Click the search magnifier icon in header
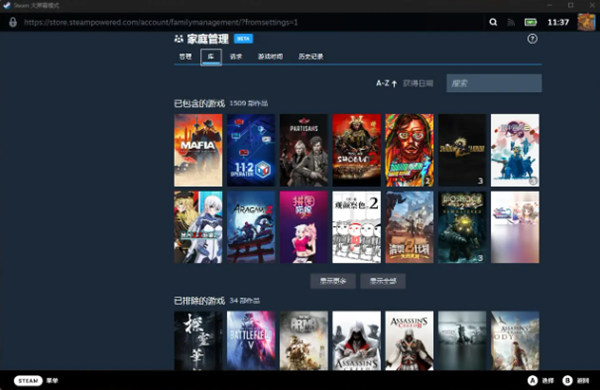This screenshot has width=600, height=390. [x=493, y=22]
